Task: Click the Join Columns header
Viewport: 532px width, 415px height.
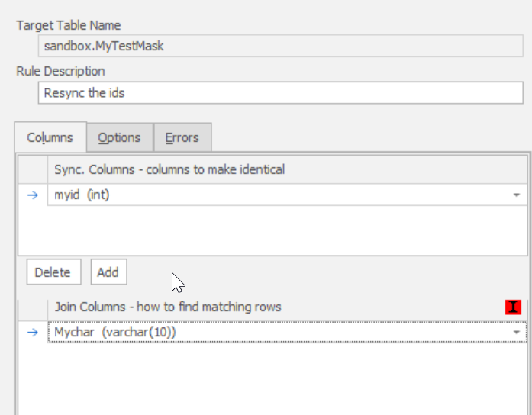Action: pos(168,307)
